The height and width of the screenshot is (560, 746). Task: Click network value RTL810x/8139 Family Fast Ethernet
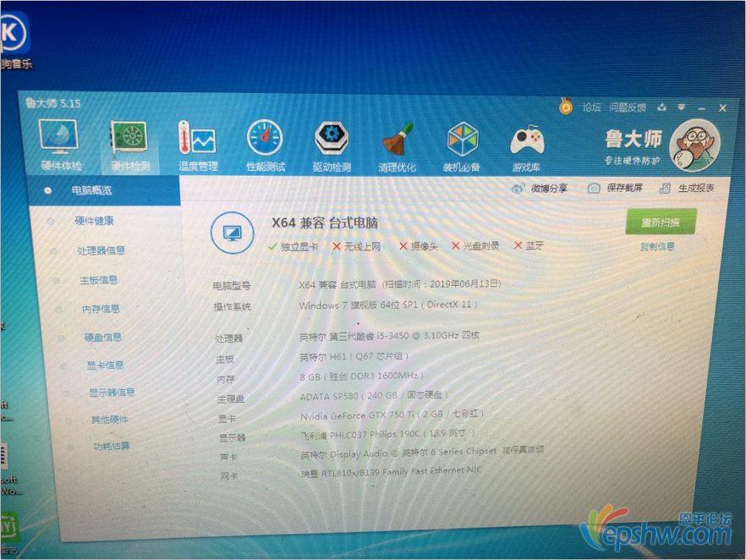(393, 471)
